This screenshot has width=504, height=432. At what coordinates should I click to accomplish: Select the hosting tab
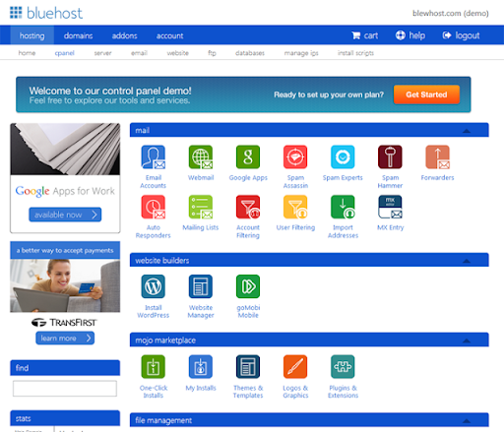click(x=32, y=35)
